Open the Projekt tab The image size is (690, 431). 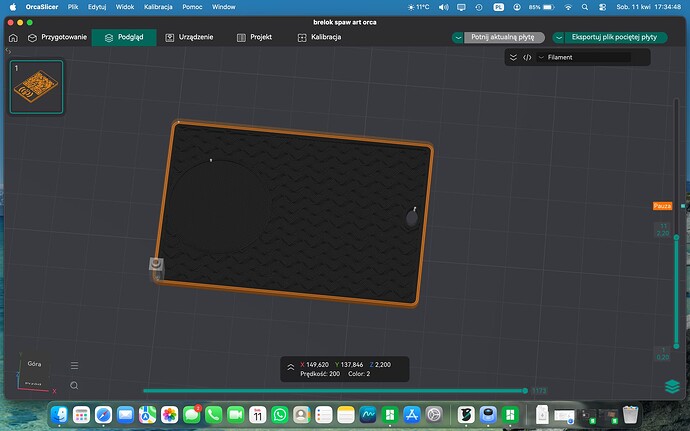click(x=254, y=37)
